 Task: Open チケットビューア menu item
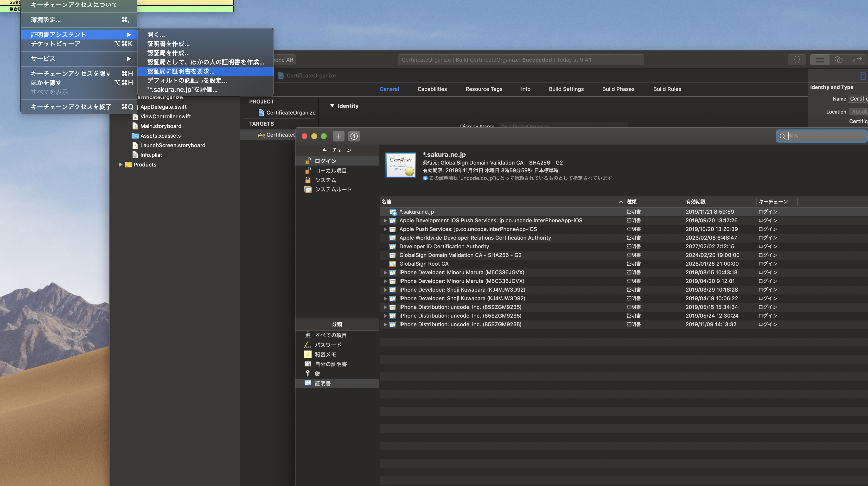coord(79,44)
